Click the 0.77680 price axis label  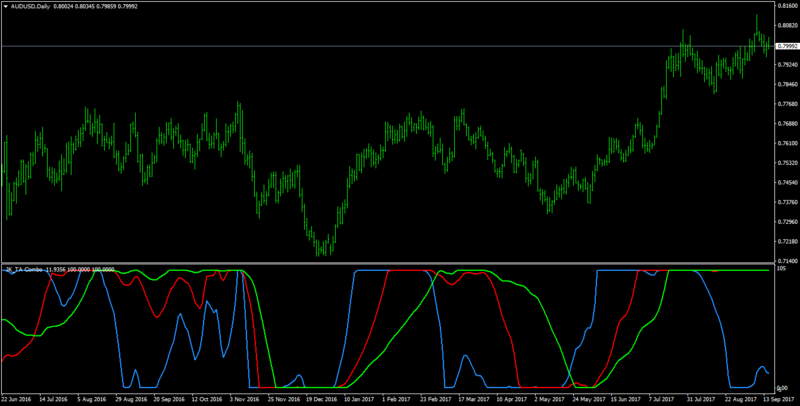click(787, 104)
